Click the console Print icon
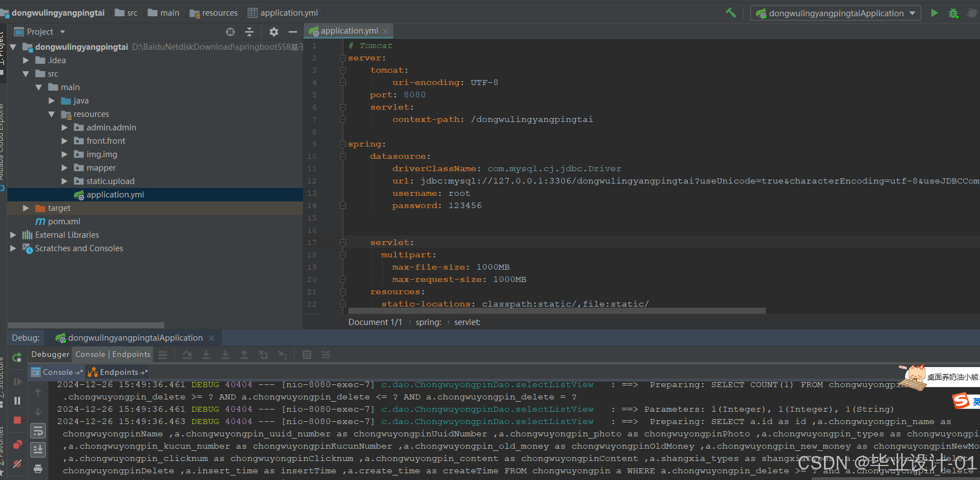The width and height of the screenshot is (980, 480). click(x=38, y=468)
